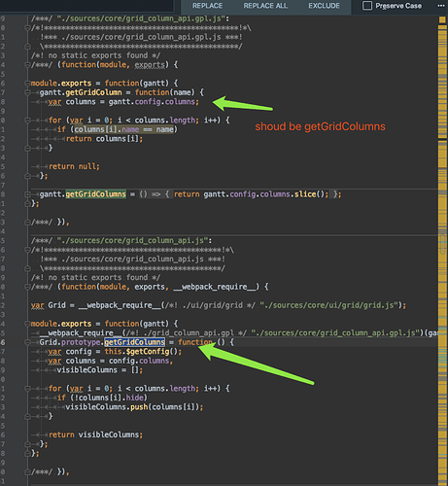
Task: Collapse the grid_column_api.js banner comment fold
Action: [x=27, y=250]
